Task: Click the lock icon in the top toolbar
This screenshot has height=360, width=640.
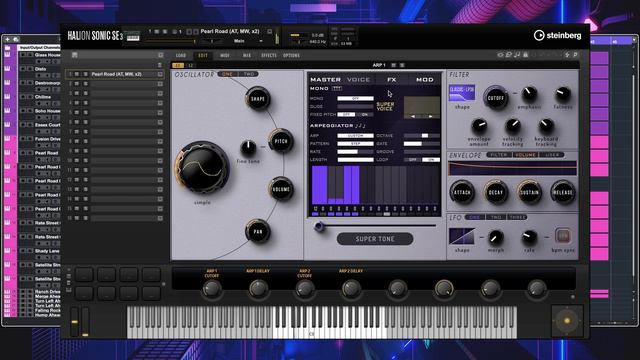Action: (x=525, y=55)
